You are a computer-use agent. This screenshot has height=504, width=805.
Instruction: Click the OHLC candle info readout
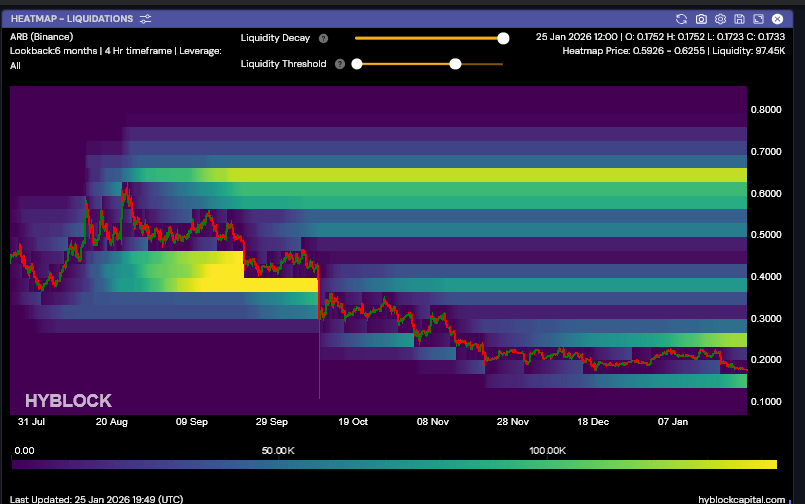660,37
